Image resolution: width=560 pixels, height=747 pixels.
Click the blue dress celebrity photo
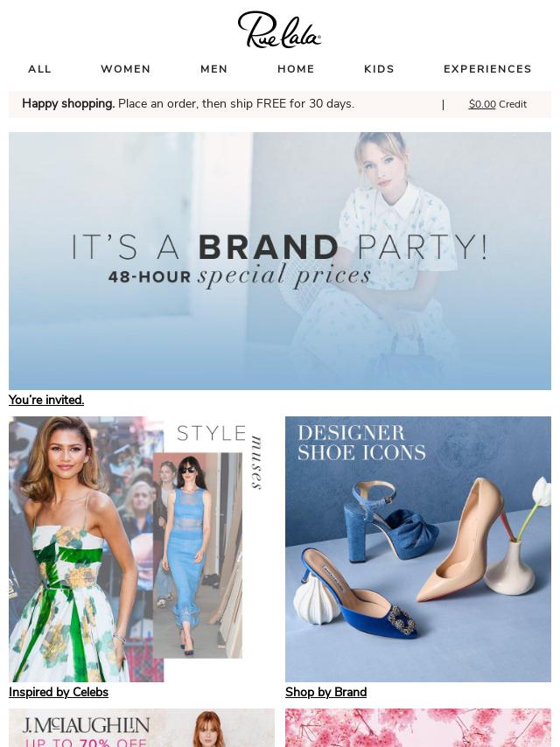pos(197,555)
